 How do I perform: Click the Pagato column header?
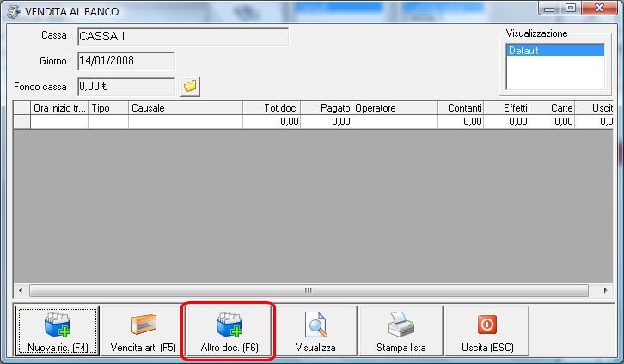[326, 108]
